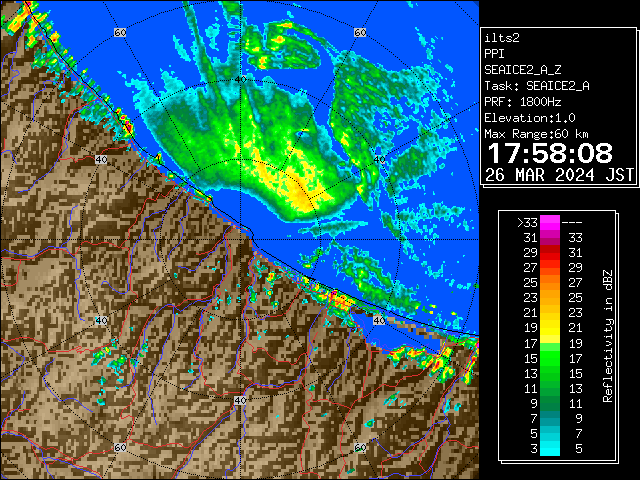640x480 pixels.
Task: Click the "40" range label south of center
Action: (x=240, y=400)
